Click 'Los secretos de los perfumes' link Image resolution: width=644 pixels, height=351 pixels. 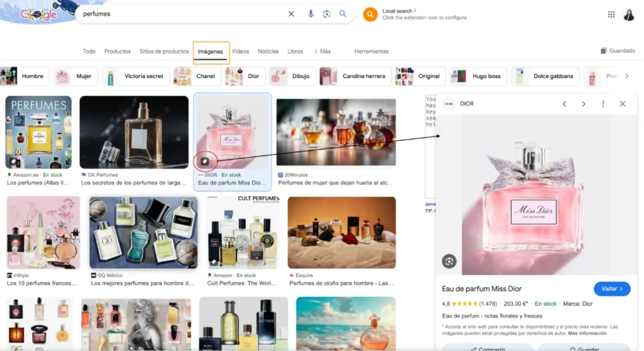click(133, 182)
